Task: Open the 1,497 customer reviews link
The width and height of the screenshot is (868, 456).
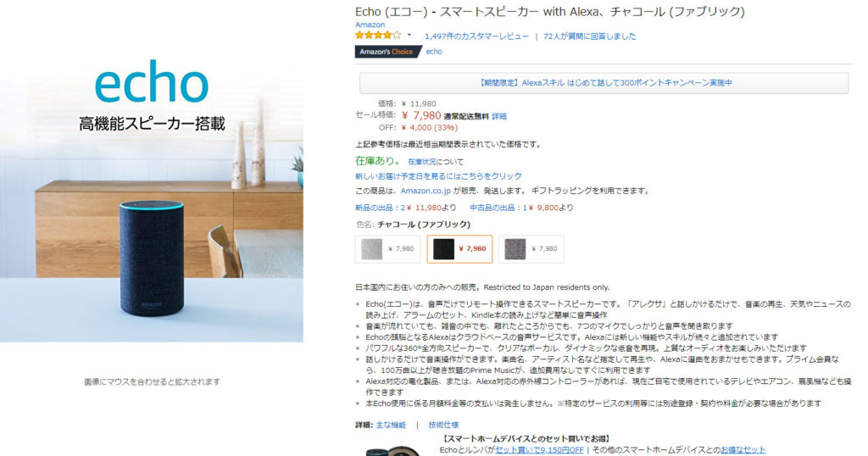Action: click(476, 36)
